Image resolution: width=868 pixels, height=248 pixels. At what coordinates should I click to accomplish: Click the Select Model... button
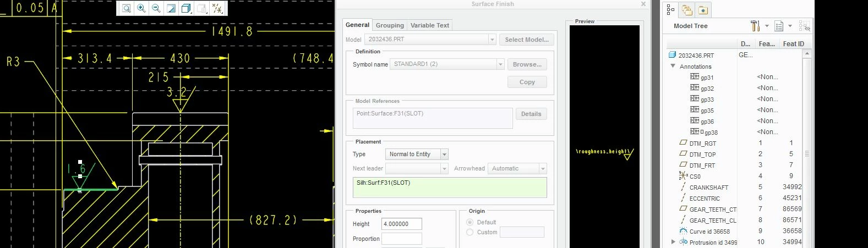pyautogui.click(x=527, y=40)
